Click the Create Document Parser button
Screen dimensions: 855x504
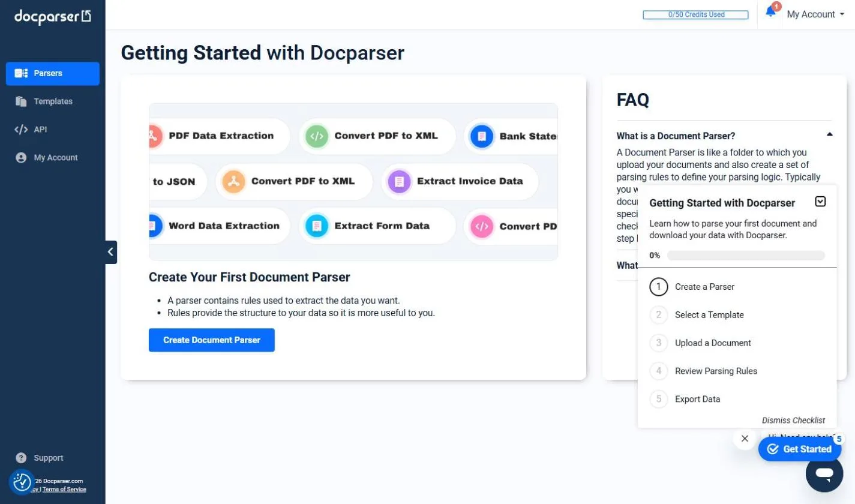coord(212,340)
